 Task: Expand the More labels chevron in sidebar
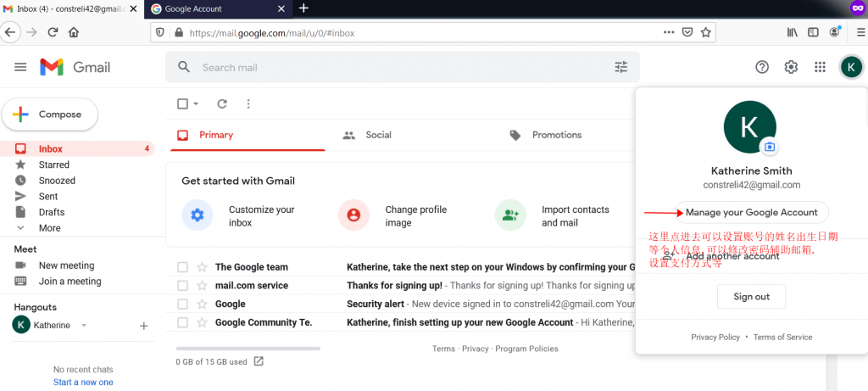click(20, 227)
